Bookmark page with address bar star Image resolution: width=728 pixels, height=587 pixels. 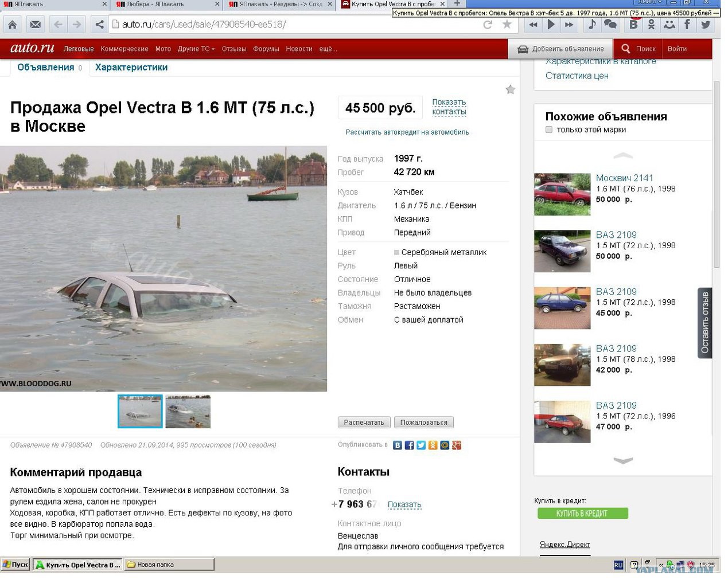[x=507, y=25]
